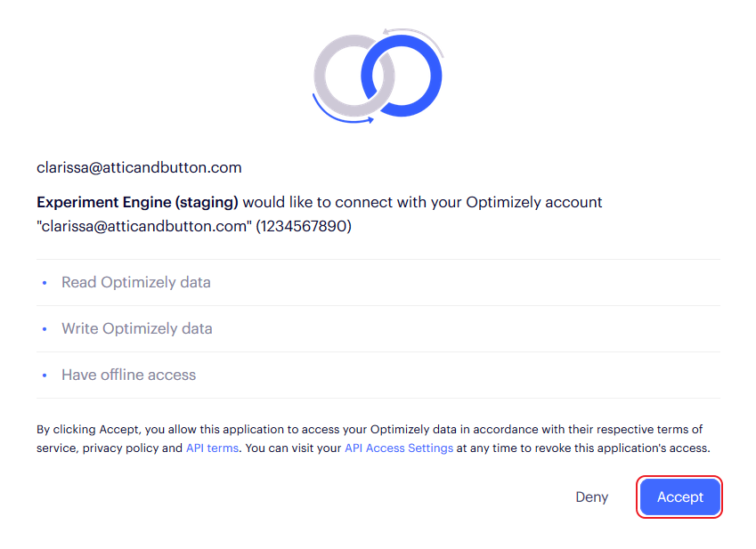756x549 pixels.
Task: Click the overlapping center of logo rings
Action: [x=378, y=76]
